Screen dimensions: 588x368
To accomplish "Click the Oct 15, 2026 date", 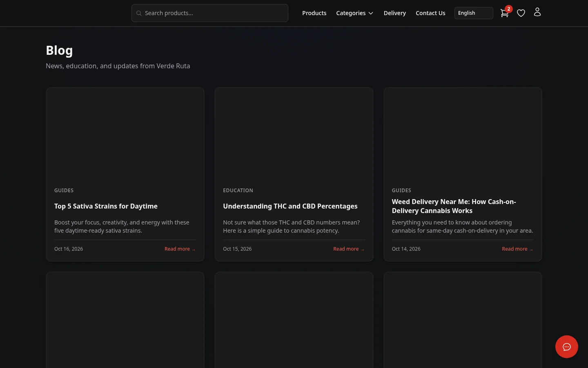I will tap(237, 249).
